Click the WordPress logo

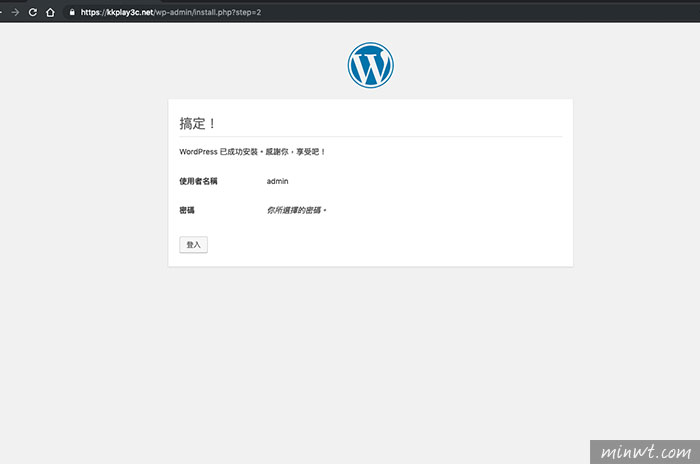click(371, 65)
